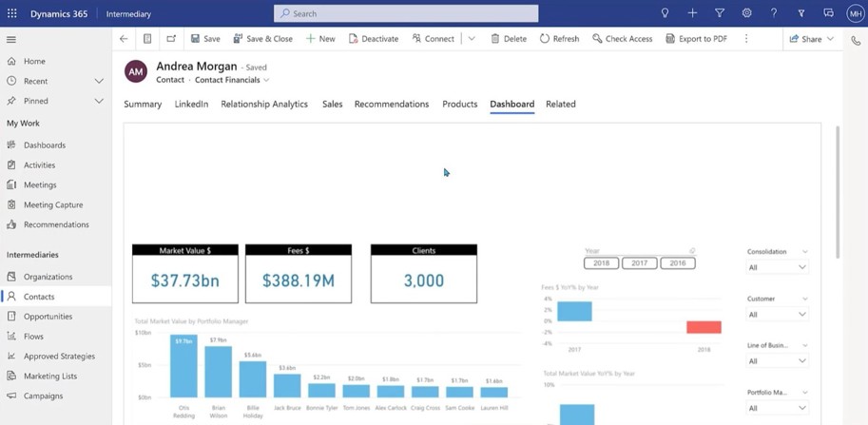
Task: Switch to the LinkedIn tab
Action: (191, 104)
